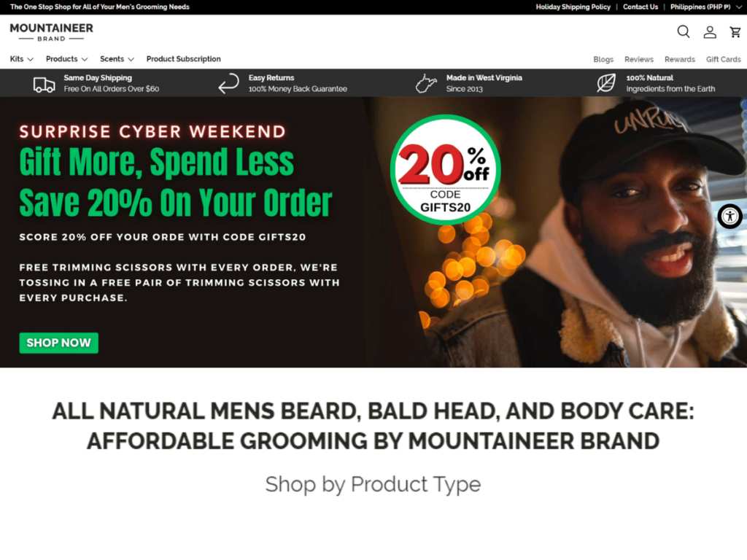Visit the Rewards page
747x560 pixels.
click(679, 60)
